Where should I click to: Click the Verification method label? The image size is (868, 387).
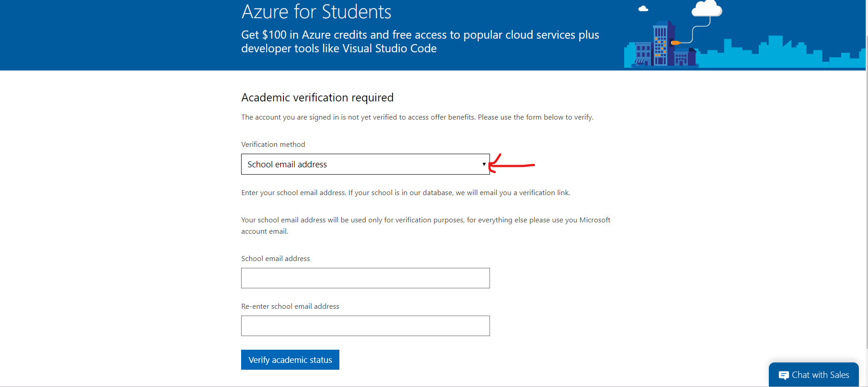click(x=273, y=145)
